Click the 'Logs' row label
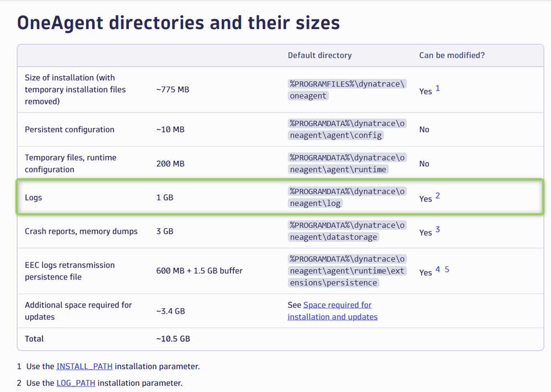 tap(34, 197)
